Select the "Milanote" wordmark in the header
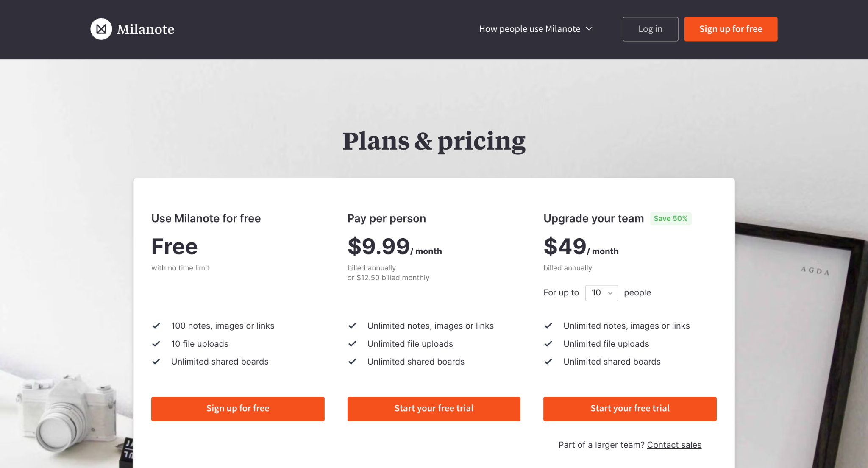This screenshot has width=868, height=468. tap(146, 29)
